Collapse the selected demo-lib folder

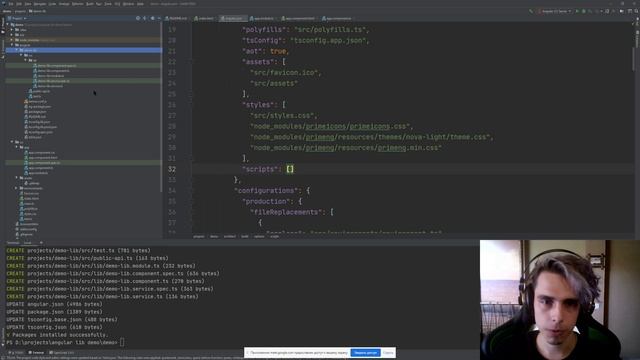point(16,50)
